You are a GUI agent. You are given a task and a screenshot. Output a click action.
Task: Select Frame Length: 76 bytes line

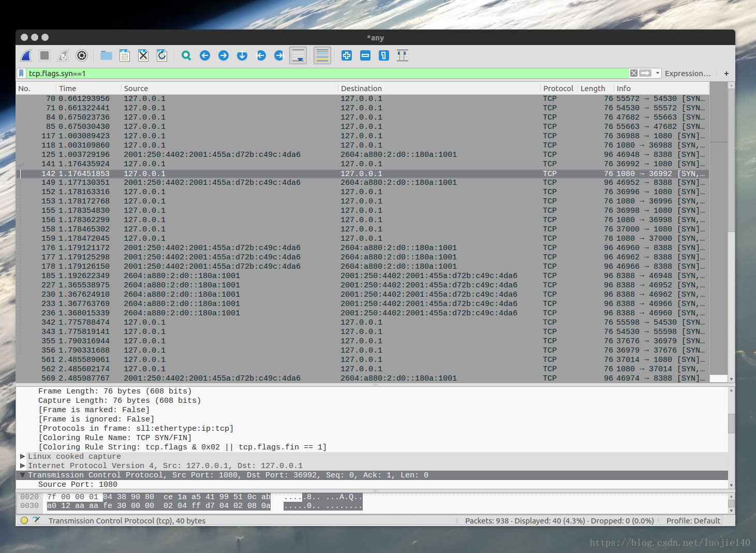pyautogui.click(x=372, y=391)
